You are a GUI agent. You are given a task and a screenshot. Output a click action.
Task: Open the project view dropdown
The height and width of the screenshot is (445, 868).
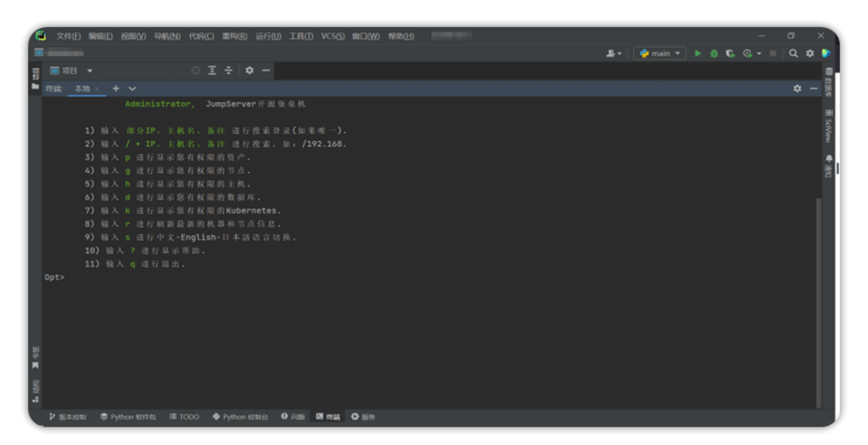coord(89,70)
